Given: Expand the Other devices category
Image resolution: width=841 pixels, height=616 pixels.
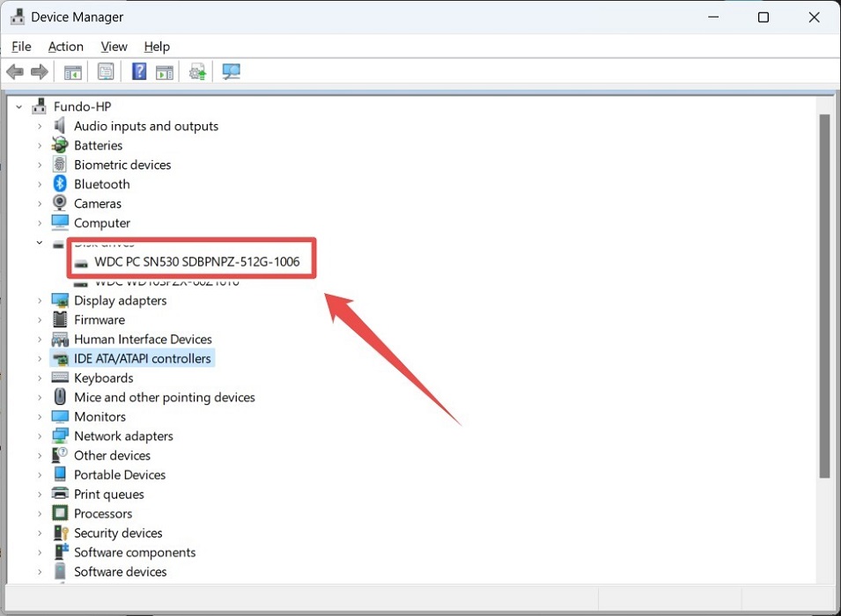Looking at the screenshot, I should 41,455.
